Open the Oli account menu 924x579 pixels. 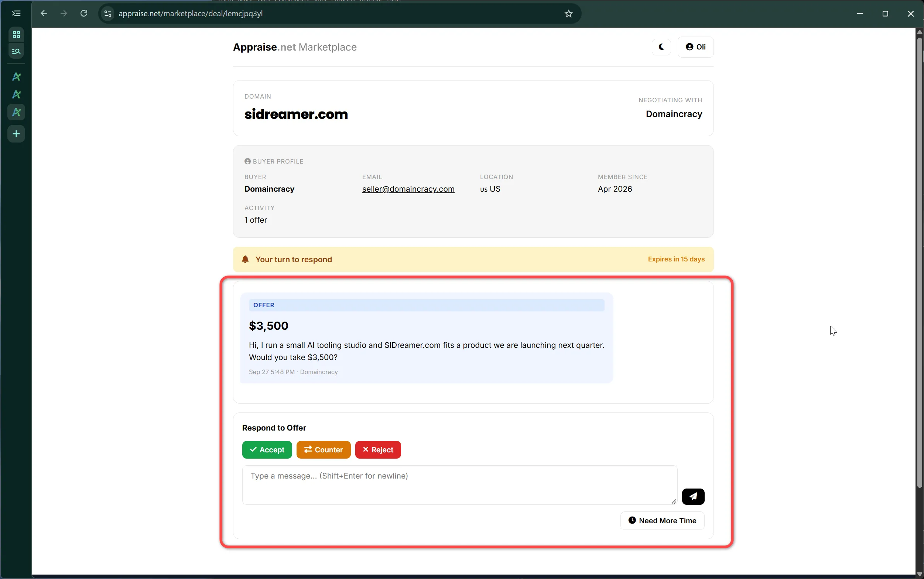coord(695,47)
